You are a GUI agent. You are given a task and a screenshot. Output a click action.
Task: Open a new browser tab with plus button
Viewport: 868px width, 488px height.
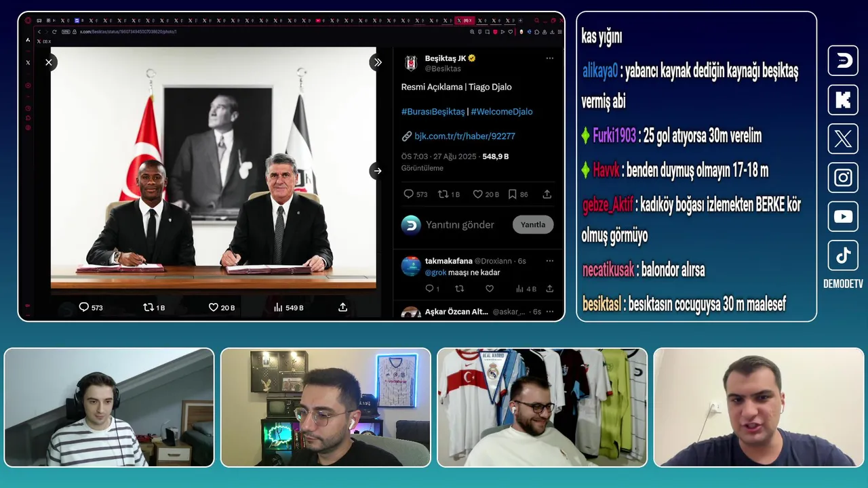[520, 20]
